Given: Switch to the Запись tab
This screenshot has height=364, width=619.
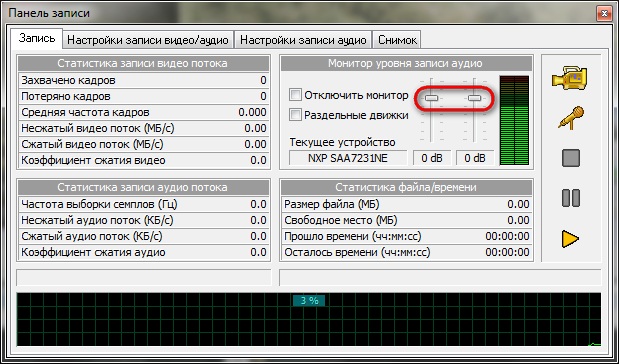Looking at the screenshot, I should point(37,38).
